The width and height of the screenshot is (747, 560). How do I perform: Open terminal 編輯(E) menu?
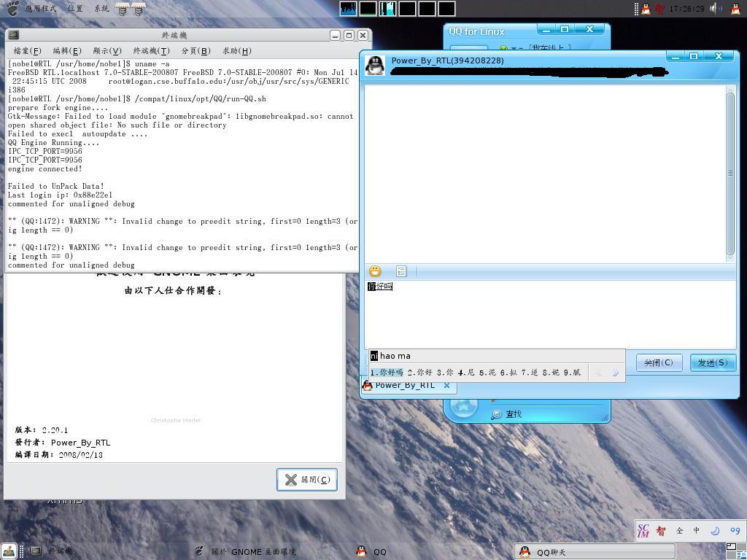pos(67,51)
